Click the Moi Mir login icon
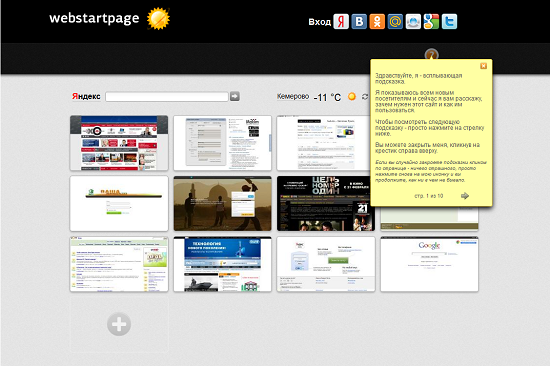 pyautogui.click(x=413, y=22)
